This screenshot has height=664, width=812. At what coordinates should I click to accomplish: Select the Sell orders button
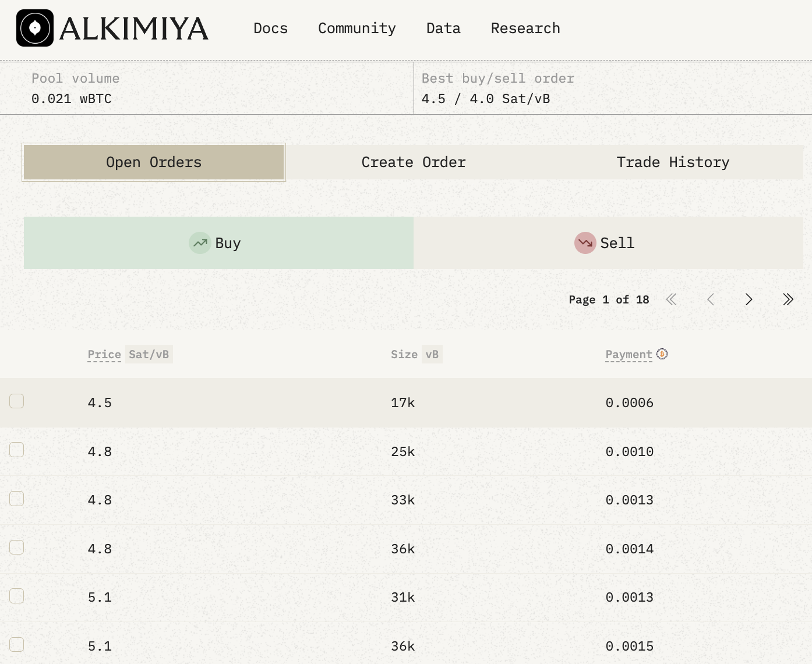click(x=608, y=243)
